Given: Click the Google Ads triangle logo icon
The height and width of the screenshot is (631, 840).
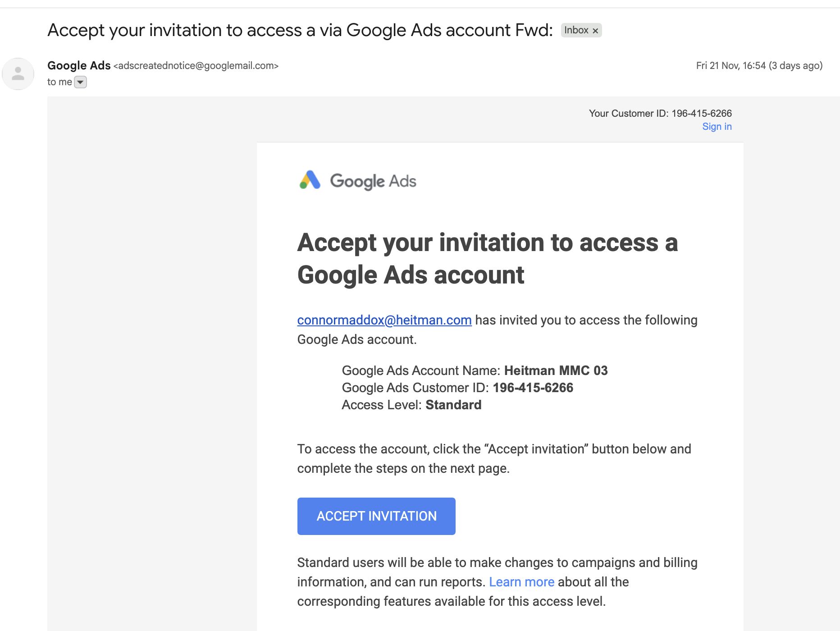Looking at the screenshot, I should (x=310, y=180).
